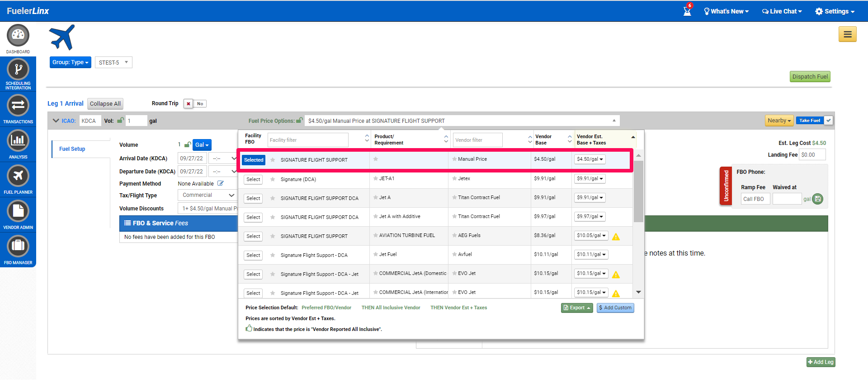Open the notifications hourglass icon
The height and width of the screenshot is (382, 868).
[688, 10]
